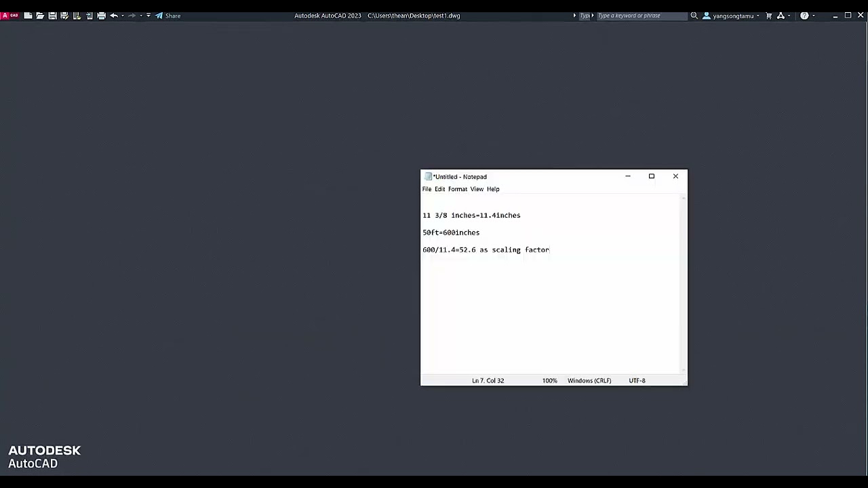Image resolution: width=868 pixels, height=488 pixels.
Task: Open the Notepad File menu
Action: (x=427, y=189)
